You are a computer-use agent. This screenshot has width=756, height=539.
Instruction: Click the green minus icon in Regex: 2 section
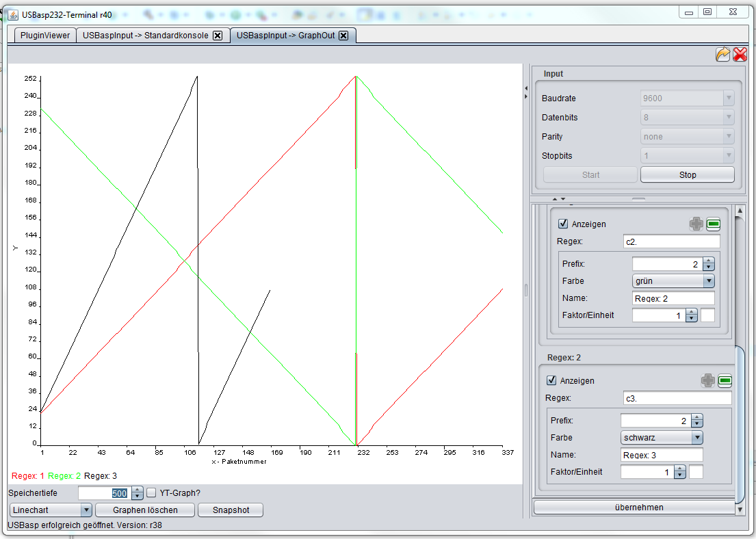tap(725, 380)
